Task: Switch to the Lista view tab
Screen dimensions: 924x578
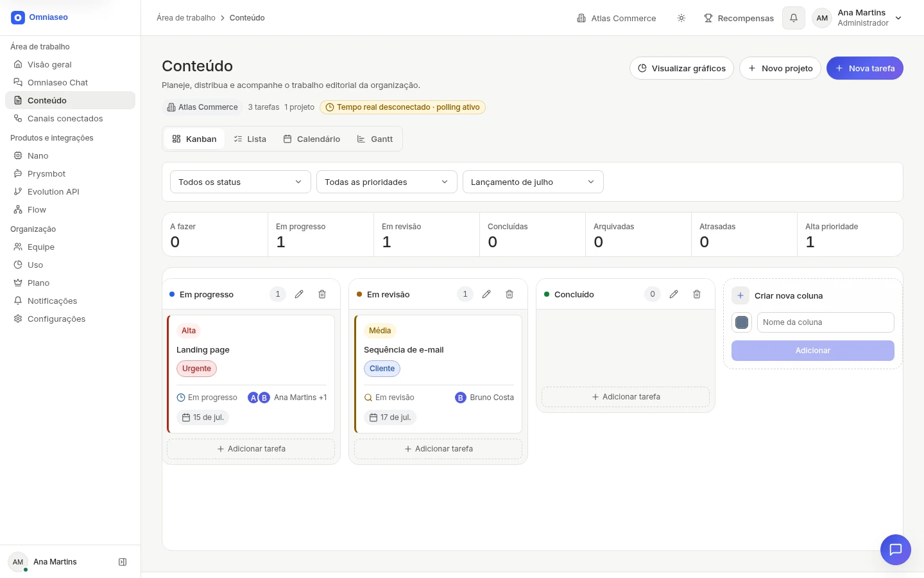Action: (x=250, y=139)
